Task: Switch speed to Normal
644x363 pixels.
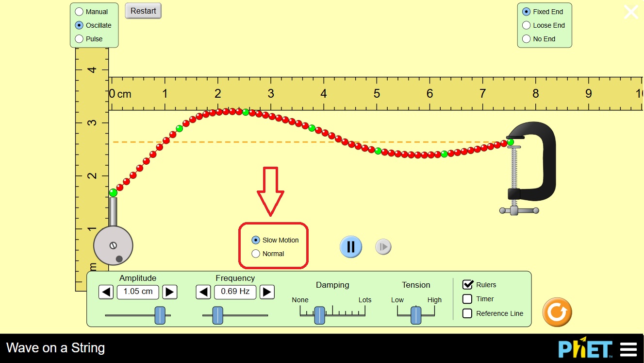Action: (256, 254)
